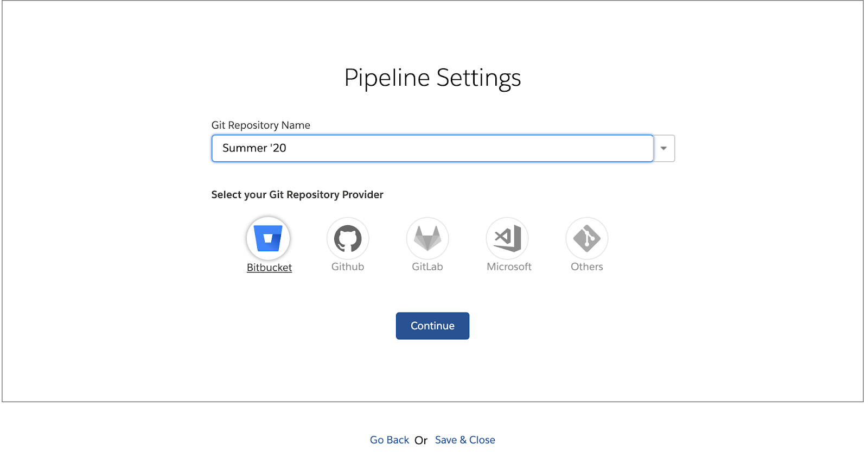This screenshot has width=868, height=476.
Task: Click the Save & Close link
Action: pos(464,440)
